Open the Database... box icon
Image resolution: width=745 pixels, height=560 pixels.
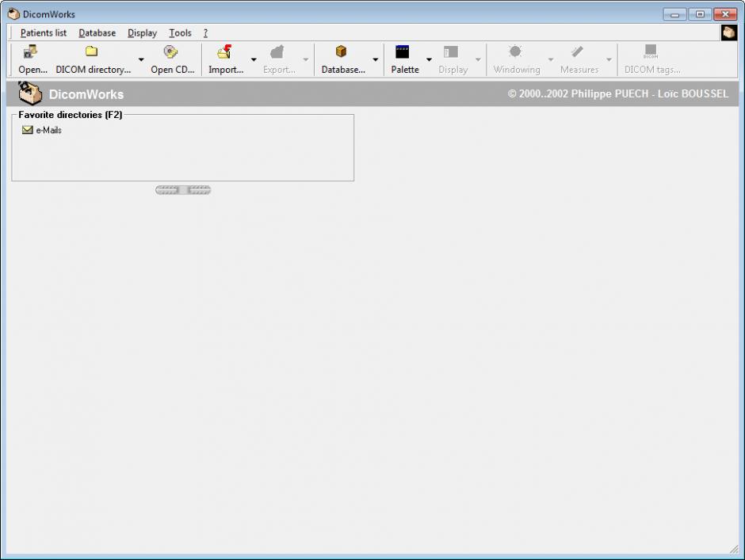(341, 51)
